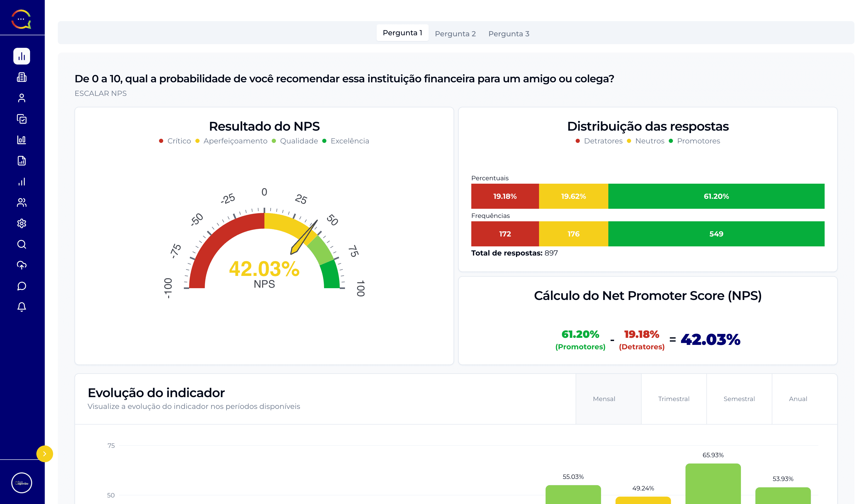This screenshot has height=504, width=867.
Task: Switch to the Pergunta 2 tab
Action: (456, 33)
